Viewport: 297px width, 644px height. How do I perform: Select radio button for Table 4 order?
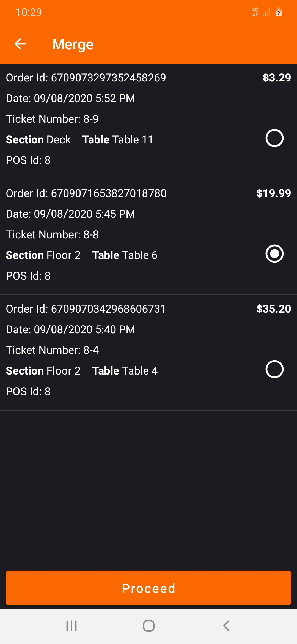click(x=274, y=369)
